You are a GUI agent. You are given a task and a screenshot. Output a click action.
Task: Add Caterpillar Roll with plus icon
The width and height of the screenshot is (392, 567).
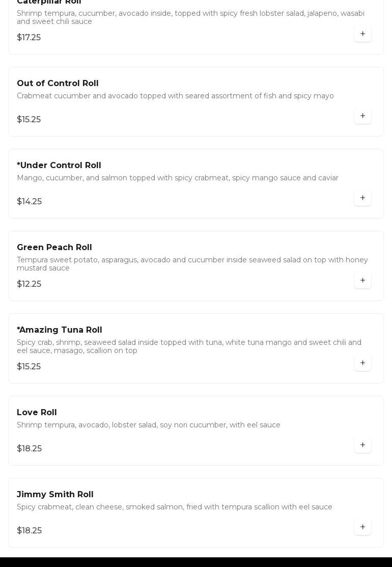(362, 34)
